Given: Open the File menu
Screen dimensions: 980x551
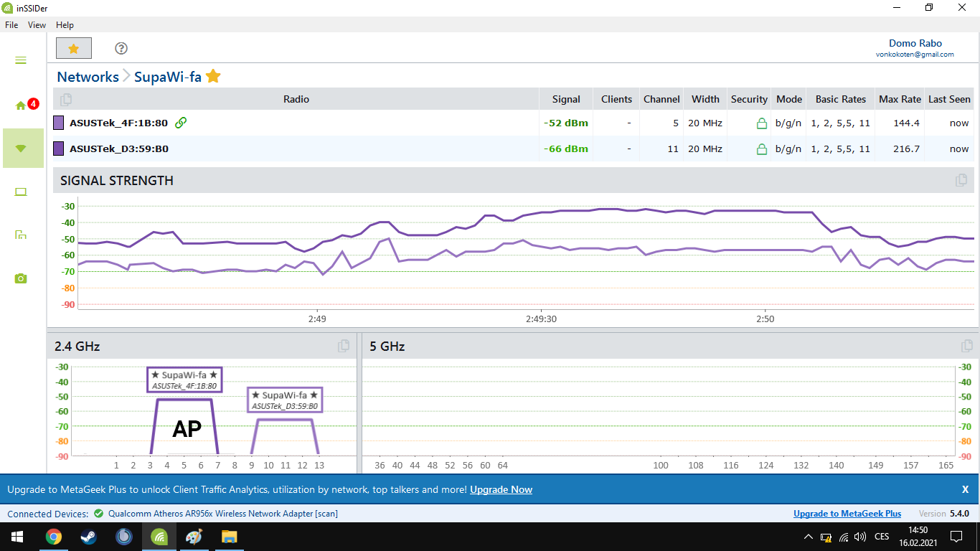Looking at the screenshot, I should coord(11,25).
